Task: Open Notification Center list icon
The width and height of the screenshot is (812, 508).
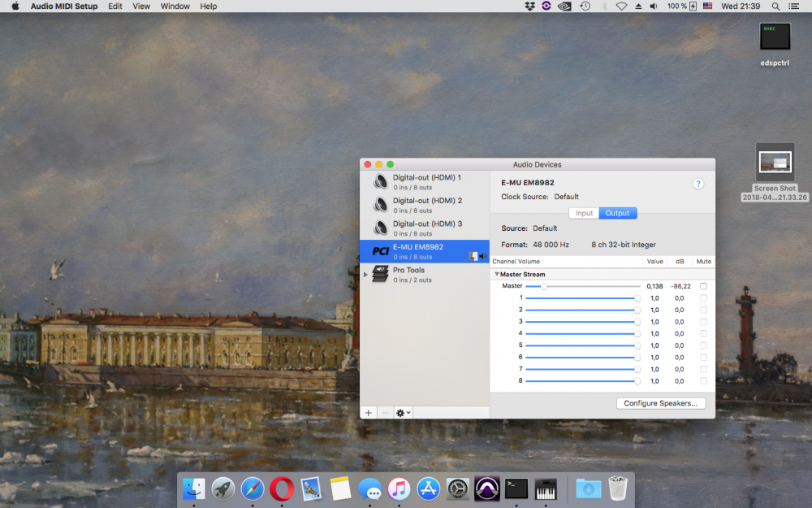Action: (793, 7)
